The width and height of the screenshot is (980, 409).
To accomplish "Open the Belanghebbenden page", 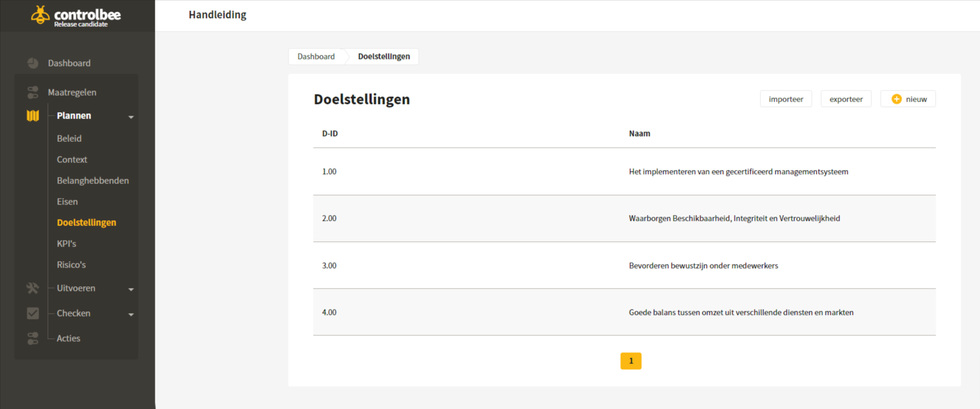I will coord(93,181).
